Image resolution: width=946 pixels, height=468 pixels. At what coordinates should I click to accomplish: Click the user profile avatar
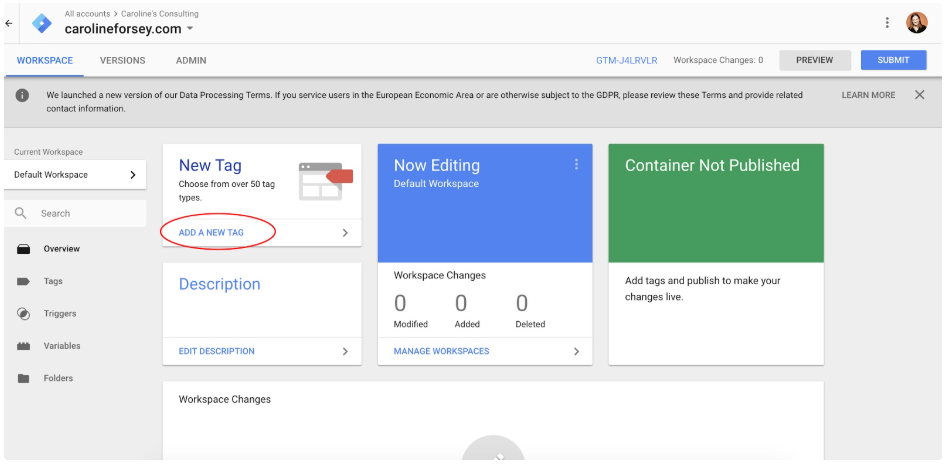click(x=916, y=23)
